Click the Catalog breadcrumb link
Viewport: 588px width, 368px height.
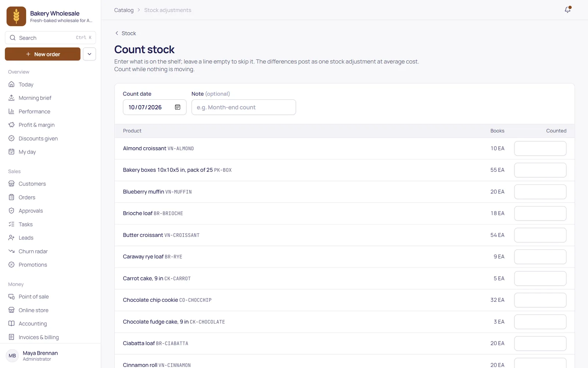pyautogui.click(x=124, y=10)
